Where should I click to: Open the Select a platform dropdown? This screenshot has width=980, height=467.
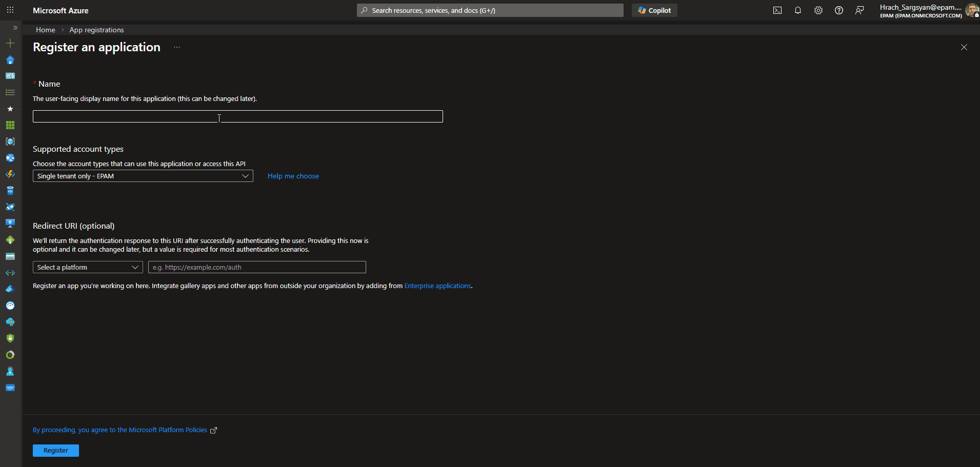(x=87, y=267)
